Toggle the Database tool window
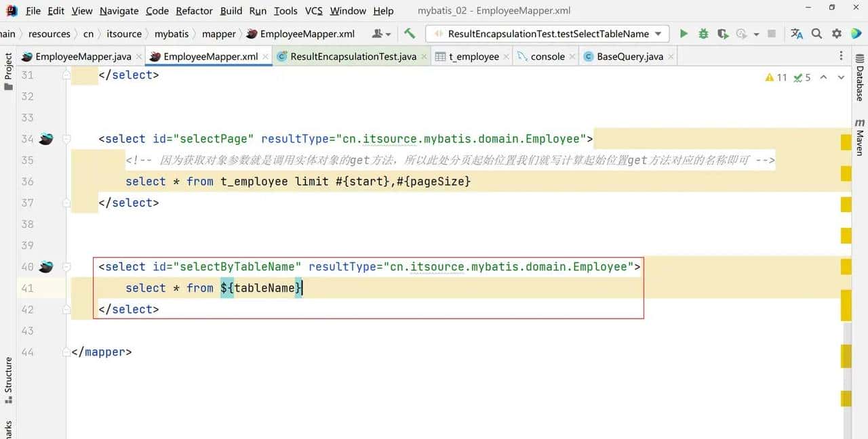 [859, 83]
